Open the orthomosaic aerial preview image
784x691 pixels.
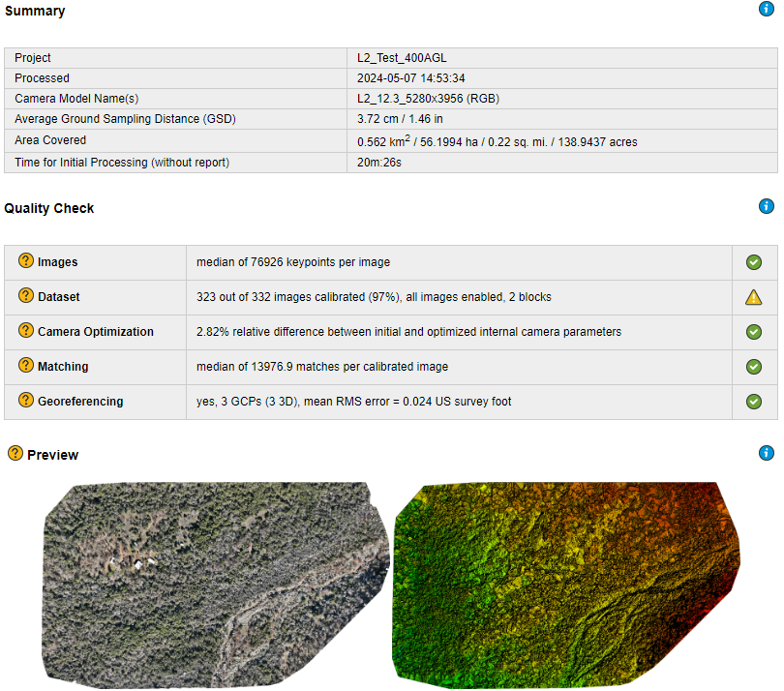click(x=213, y=581)
